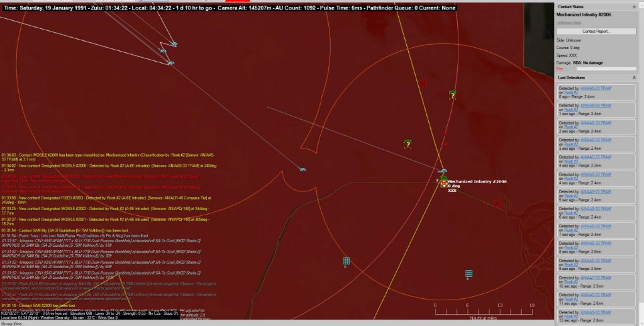The height and width of the screenshot is (326, 644).
Task: Open AN/AAS-33 TRAM link in the 0 ago detection
Action: click(x=596, y=88)
